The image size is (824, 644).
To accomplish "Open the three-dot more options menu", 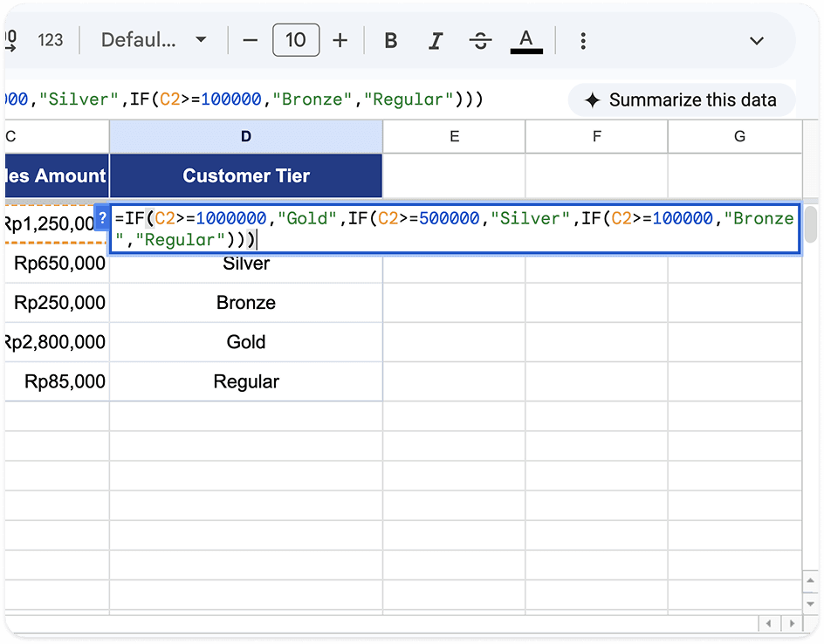I will tap(583, 40).
